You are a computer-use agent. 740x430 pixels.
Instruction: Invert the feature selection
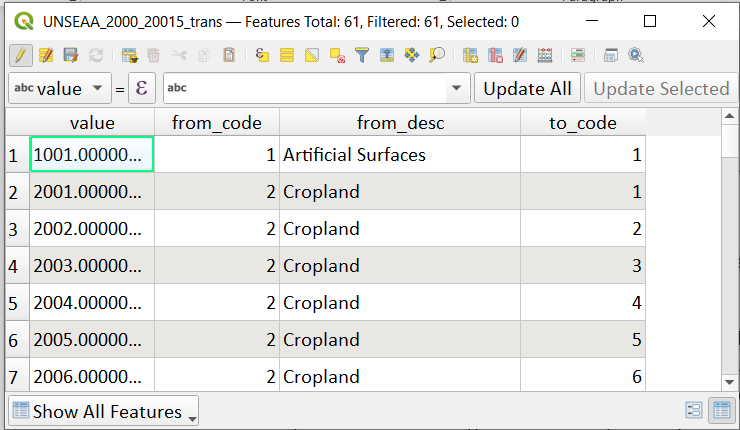point(312,55)
